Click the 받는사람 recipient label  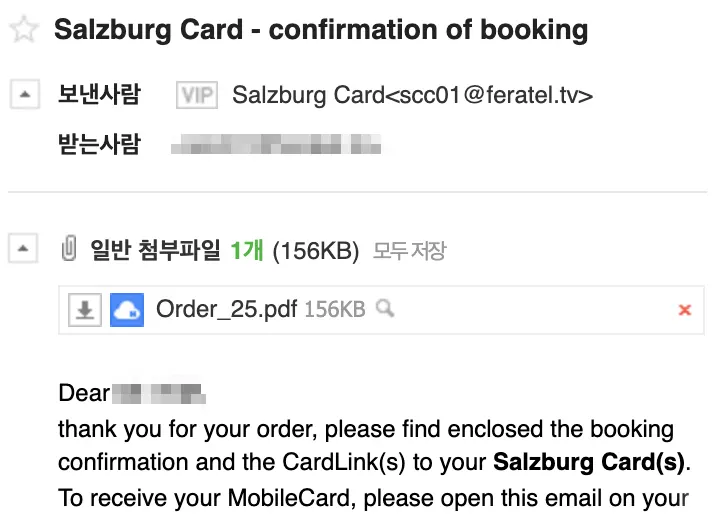tap(100, 145)
